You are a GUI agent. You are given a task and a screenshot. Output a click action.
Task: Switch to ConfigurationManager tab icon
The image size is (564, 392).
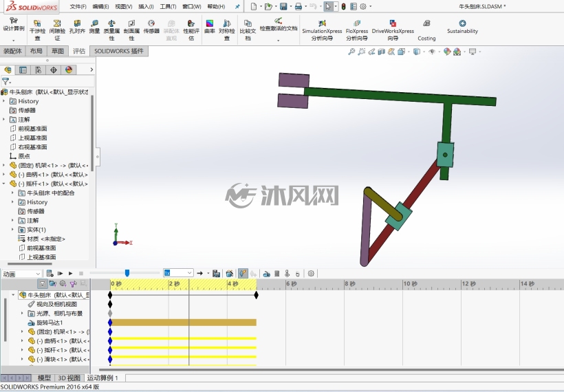(38, 69)
